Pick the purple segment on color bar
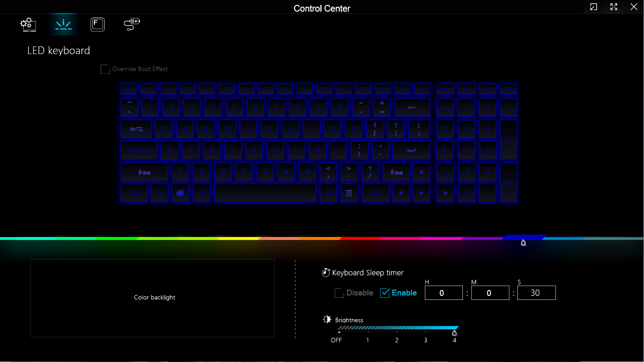The image size is (644, 362). (x=482, y=238)
